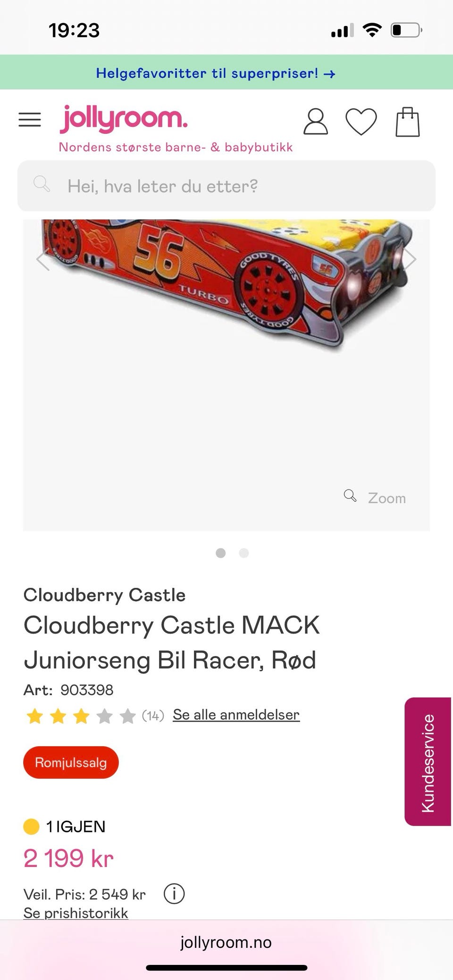Tap the search magnifier icon
Viewport: 453px width, 980px height.
42,184
